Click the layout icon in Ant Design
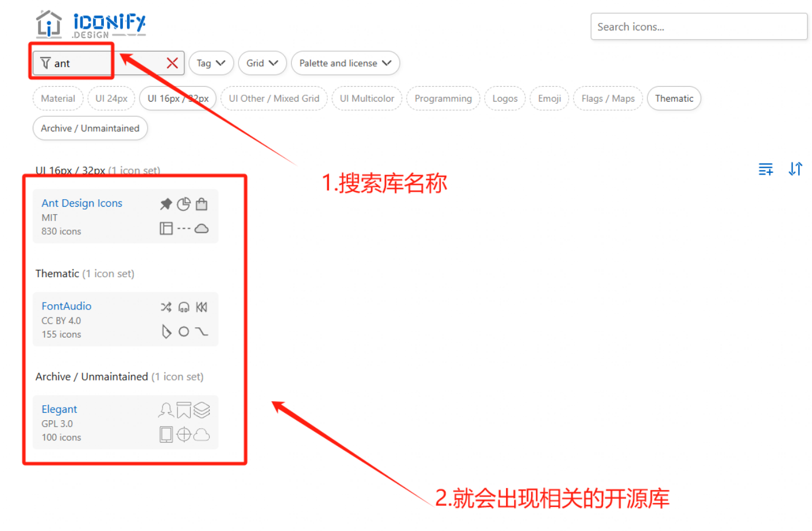Image resolution: width=812 pixels, height=531 pixels. (166, 228)
